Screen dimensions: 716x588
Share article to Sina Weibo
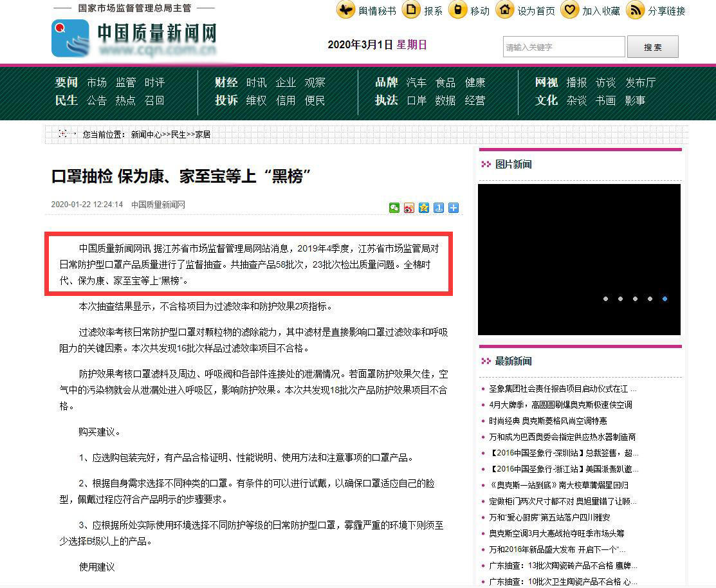click(x=408, y=208)
